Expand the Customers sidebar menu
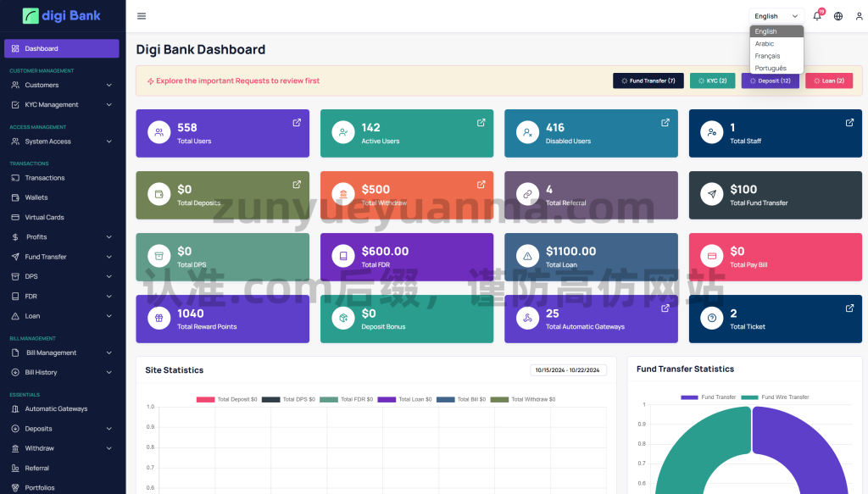 coord(61,86)
